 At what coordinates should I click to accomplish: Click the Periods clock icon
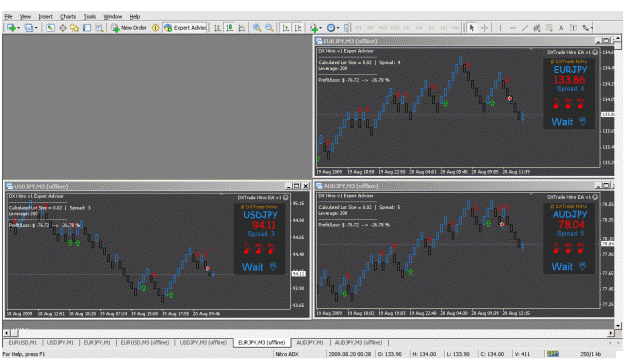click(x=331, y=28)
